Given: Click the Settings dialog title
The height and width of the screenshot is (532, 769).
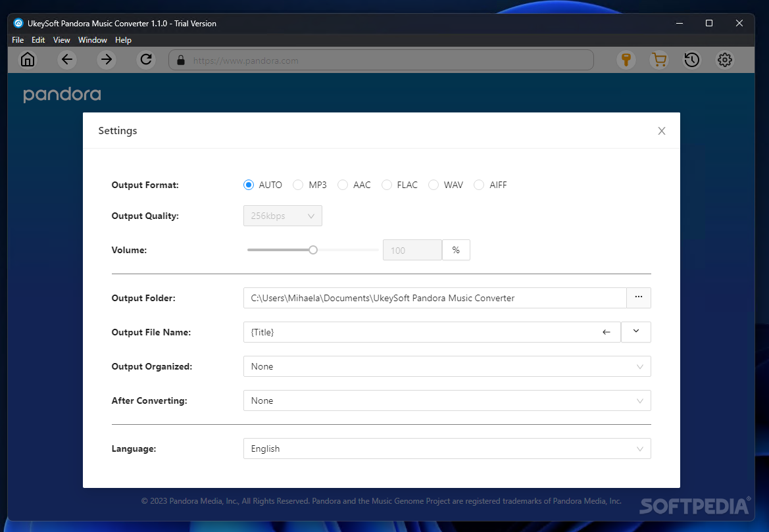Looking at the screenshot, I should pyautogui.click(x=118, y=131).
